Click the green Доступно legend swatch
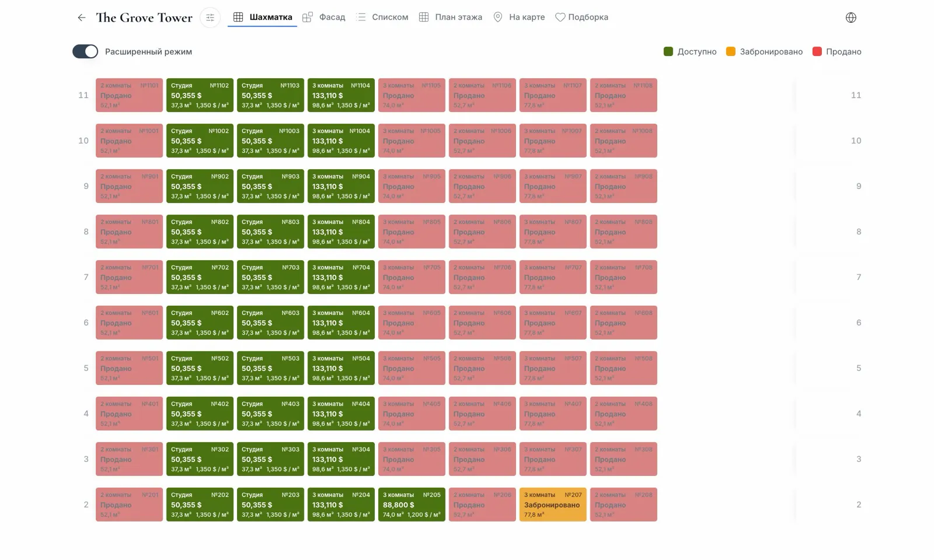 (x=668, y=51)
